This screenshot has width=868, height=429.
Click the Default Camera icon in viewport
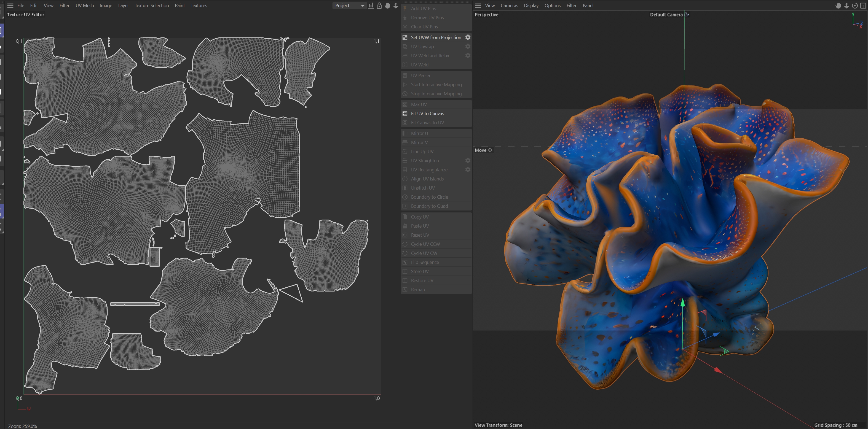(686, 15)
